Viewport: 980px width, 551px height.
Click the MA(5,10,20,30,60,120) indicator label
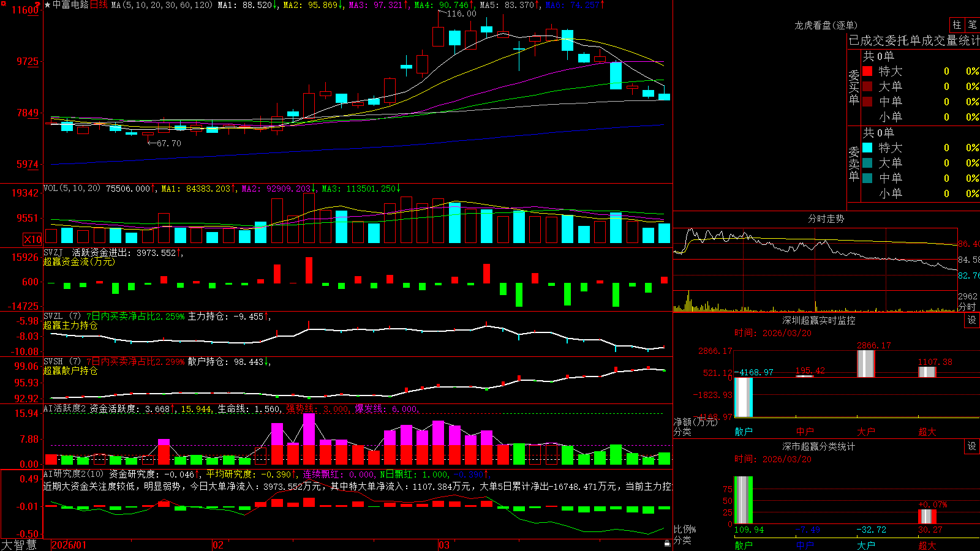[162, 5]
